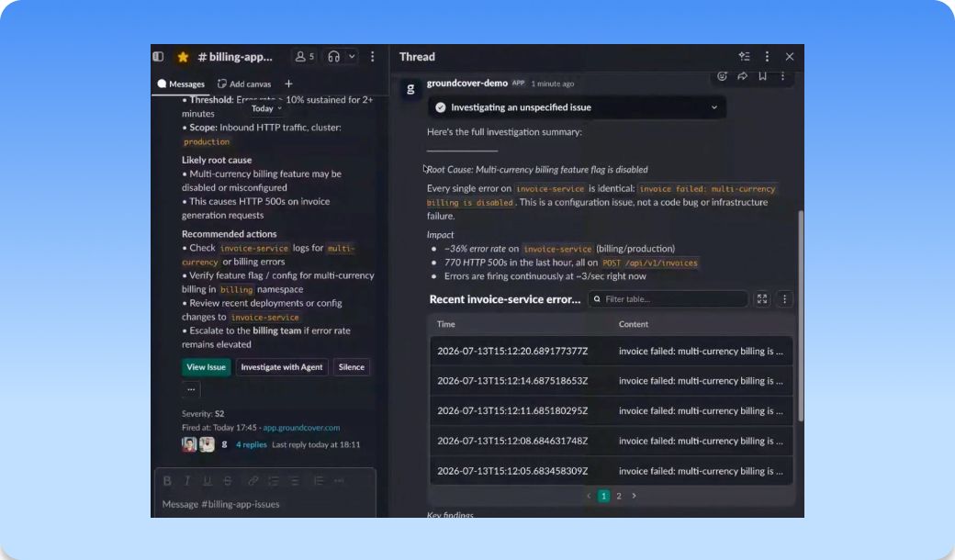Toggle italic formatting in composer
The image size is (955, 560).
[187, 481]
